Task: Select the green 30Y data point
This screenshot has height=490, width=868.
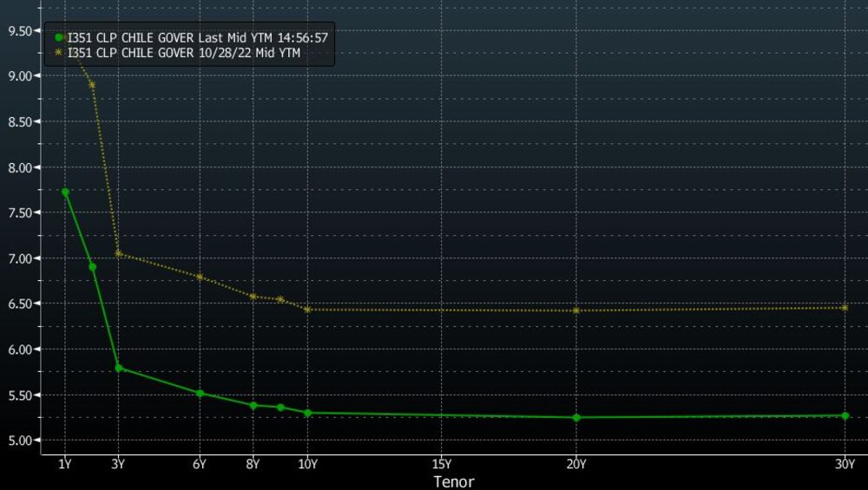Action: click(845, 415)
